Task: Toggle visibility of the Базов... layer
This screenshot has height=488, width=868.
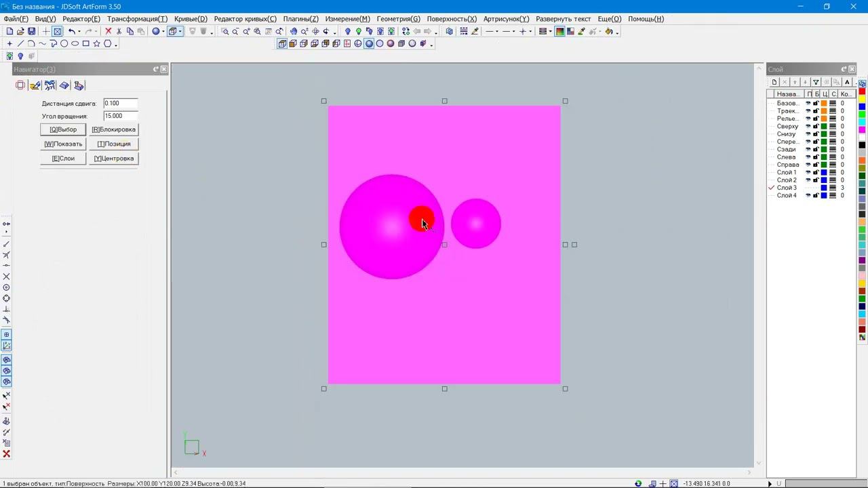Action: coord(808,104)
